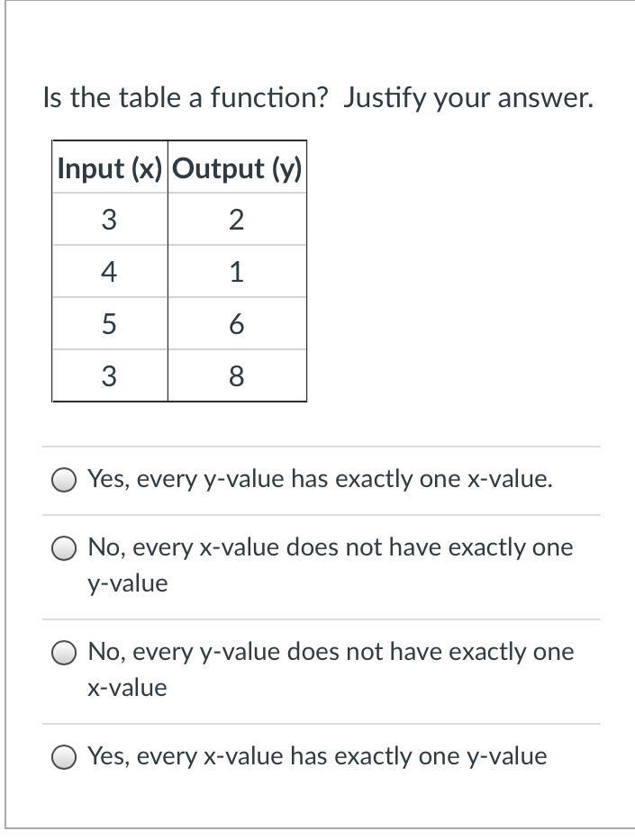
Task: Click input cell 3 in first data row
Action: point(109,220)
